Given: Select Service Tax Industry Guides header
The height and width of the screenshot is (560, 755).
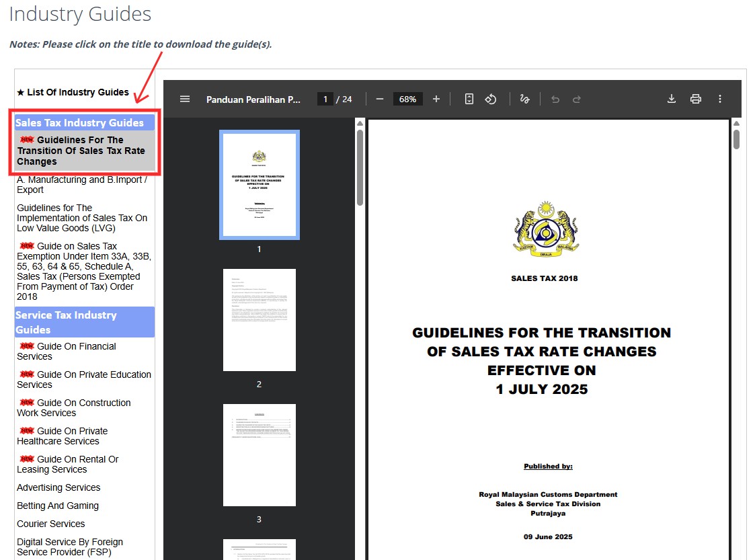Looking at the screenshot, I should coord(66,322).
